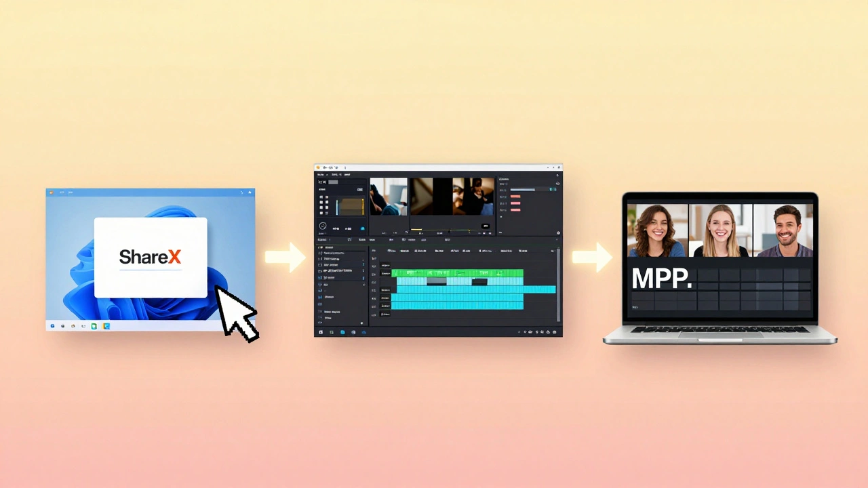Click the camera icon at the editor's bottom-left
Image resolution: width=868 pixels, height=488 pixels.
[x=320, y=331]
